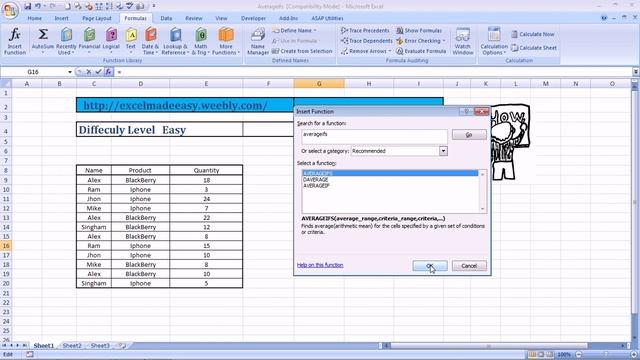Open Recently Used functions list
Image resolution: width=640 pixels, height=360 pixels.
[x=66, y=41]
